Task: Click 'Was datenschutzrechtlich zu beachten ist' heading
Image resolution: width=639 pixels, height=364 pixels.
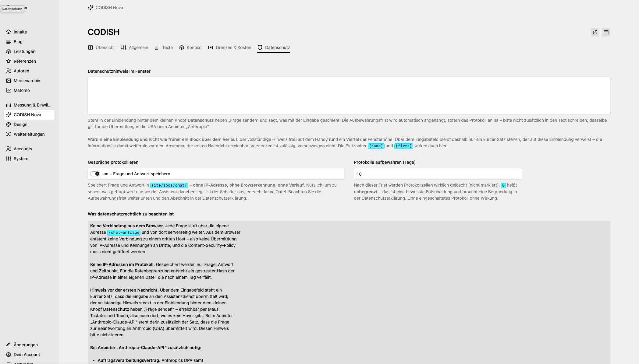Action: tap(131, 214)
